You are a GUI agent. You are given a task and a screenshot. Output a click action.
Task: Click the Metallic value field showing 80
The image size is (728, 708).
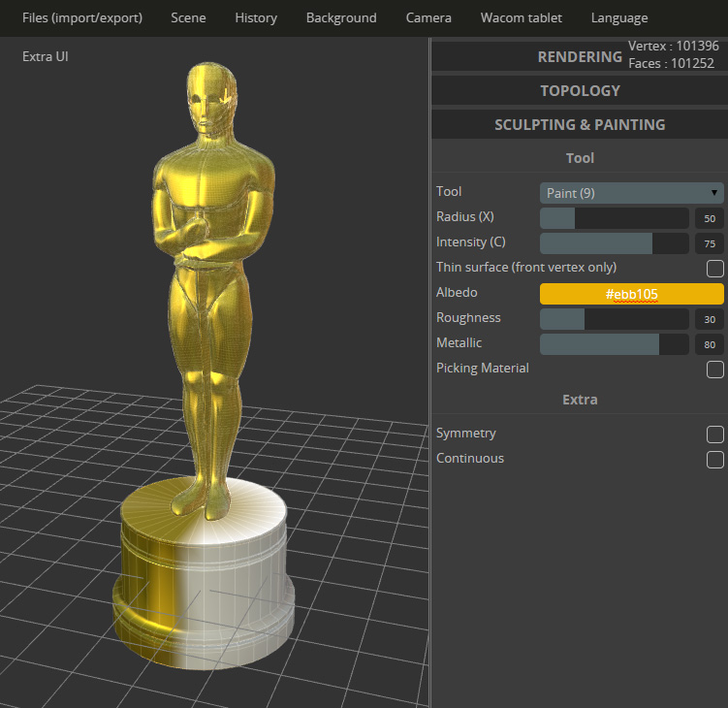click(x=709, y=344)
